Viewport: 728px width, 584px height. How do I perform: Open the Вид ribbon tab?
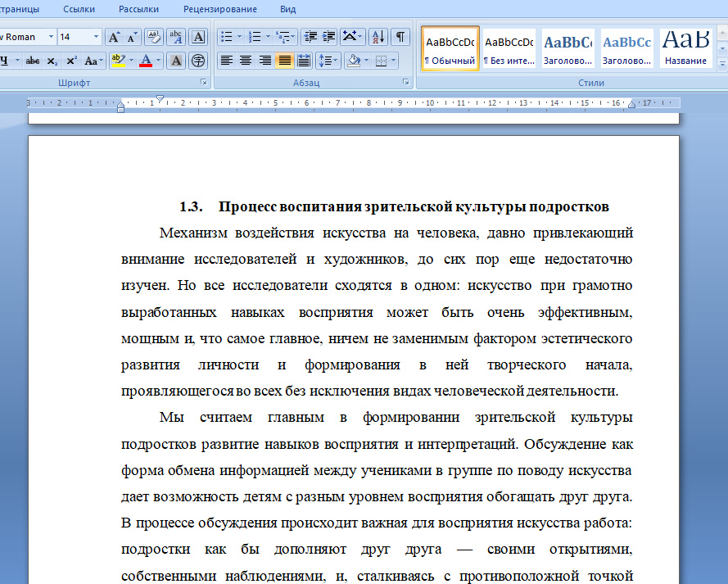pos(287,10)
